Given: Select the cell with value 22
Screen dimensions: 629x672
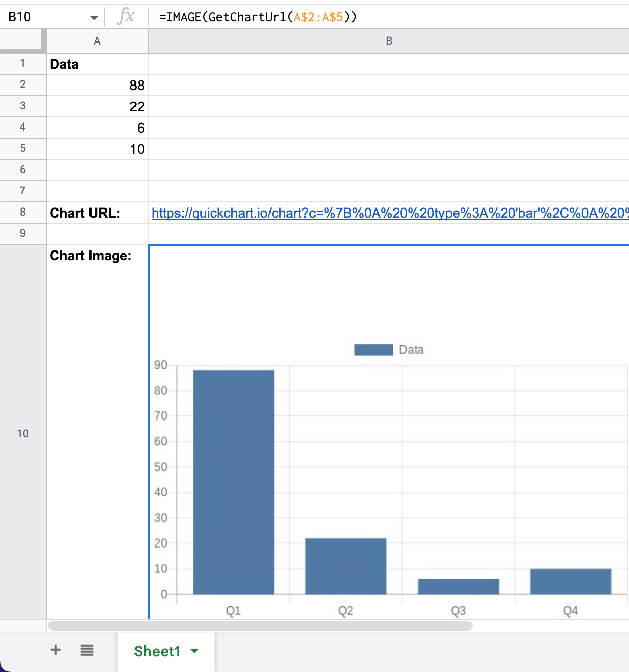Looking at the screenshot, I should point(97,106).
